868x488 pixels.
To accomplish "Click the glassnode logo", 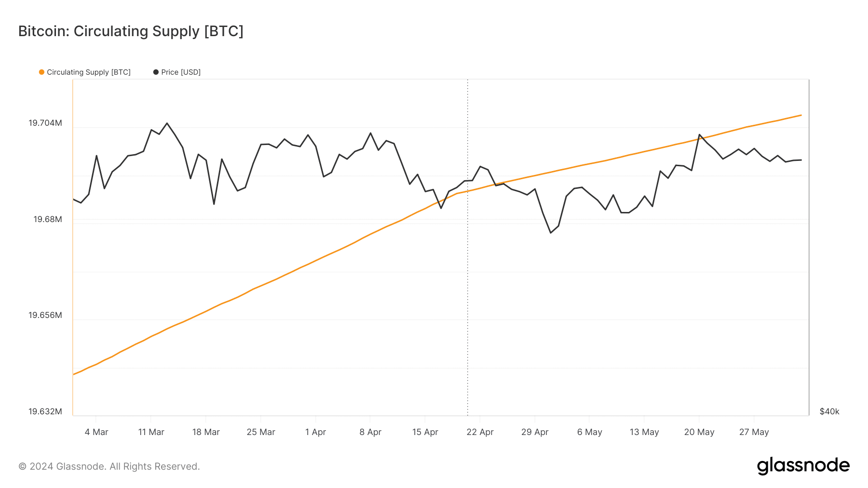I will click(803, 466).
